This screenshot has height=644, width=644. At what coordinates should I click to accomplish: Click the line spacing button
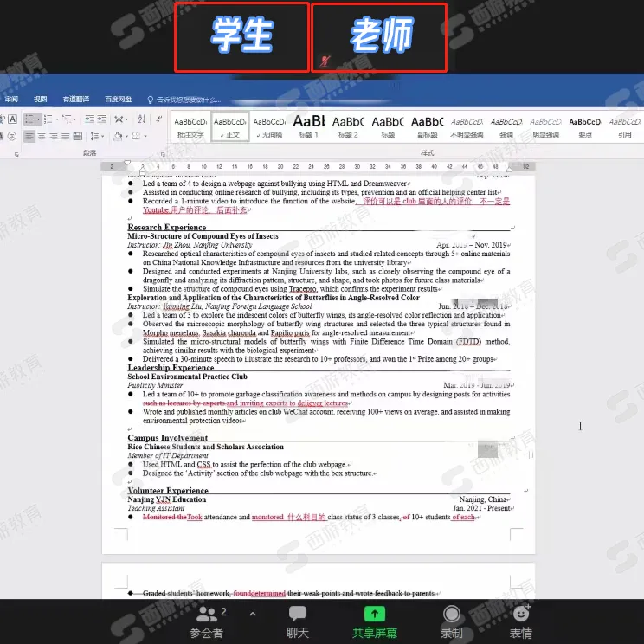pos(94,136)
